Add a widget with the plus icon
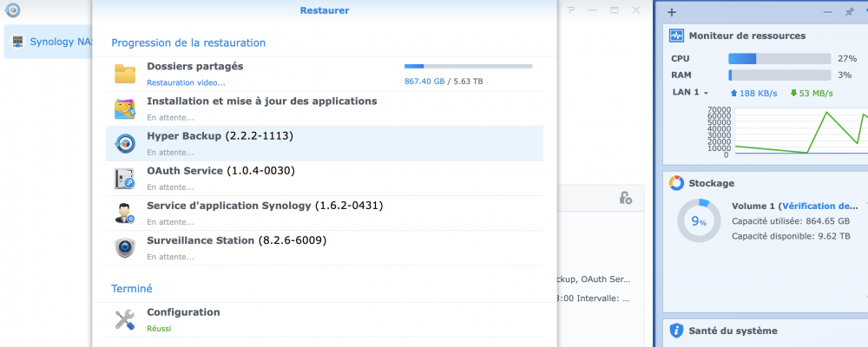The height and width of the screenshot is (347, 868). [672, 12]
